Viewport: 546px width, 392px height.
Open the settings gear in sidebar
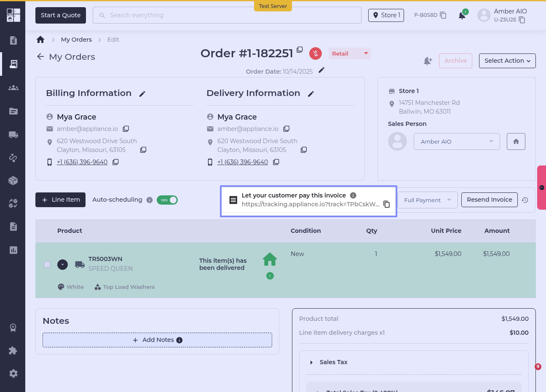tap(13, 373)
